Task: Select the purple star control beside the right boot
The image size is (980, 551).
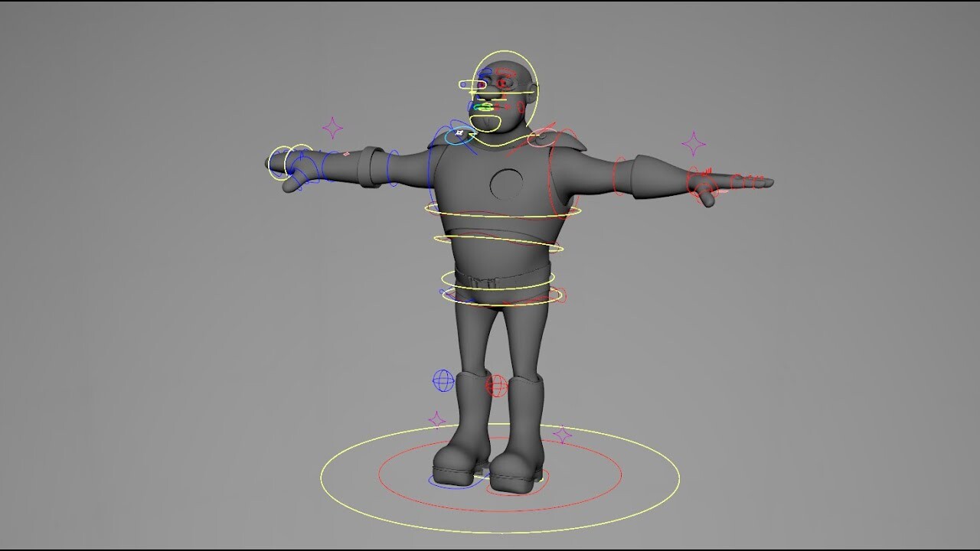Action: [x=563, y=432]
